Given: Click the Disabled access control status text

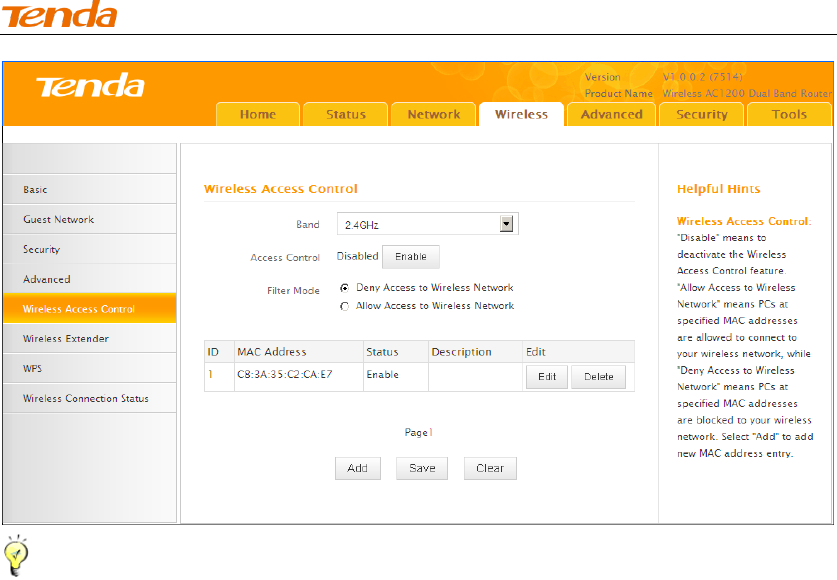Looking at the screenshot, I should pos(357,256).
